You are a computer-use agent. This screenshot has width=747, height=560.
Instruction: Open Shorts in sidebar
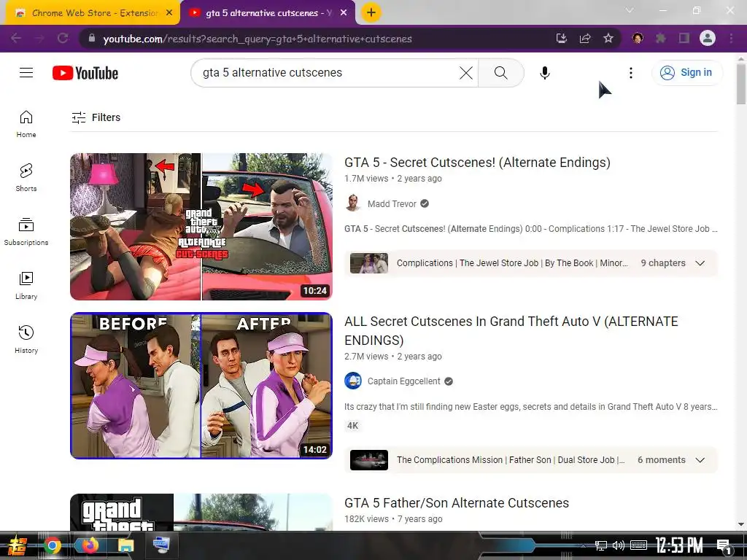click(26, 178)
